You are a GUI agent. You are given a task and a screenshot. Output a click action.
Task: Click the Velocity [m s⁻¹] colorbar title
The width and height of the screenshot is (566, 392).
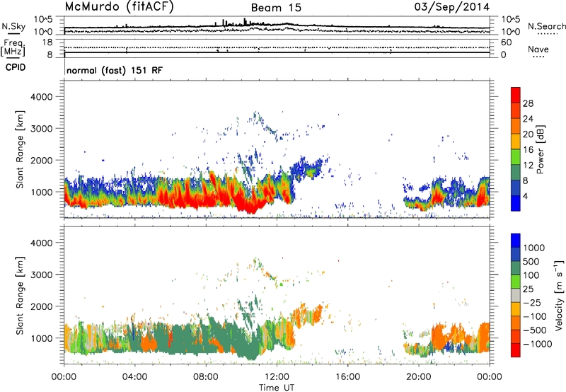pyautogui.click(x=559, y=295)
